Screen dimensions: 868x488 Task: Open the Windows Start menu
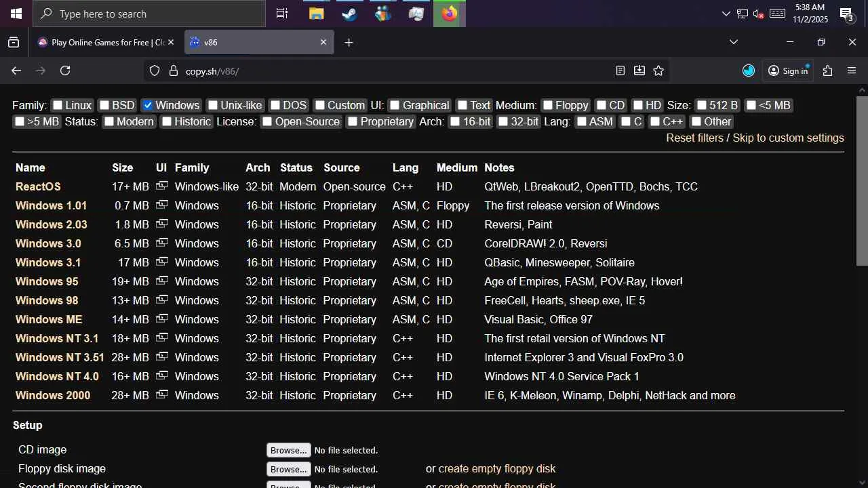[16, 14]
